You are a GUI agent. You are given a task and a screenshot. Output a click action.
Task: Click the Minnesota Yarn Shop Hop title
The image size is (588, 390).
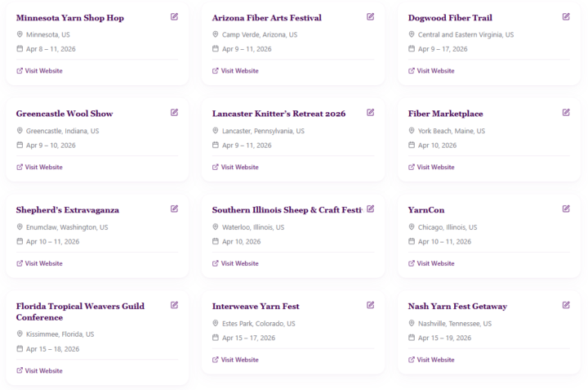coord(69,18)
